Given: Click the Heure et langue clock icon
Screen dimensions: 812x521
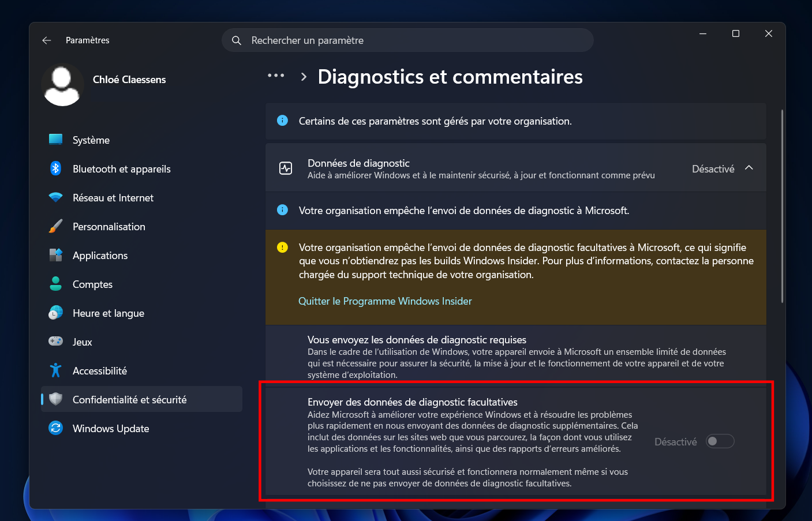Looking at the screenshot, I should coord(55,313).
